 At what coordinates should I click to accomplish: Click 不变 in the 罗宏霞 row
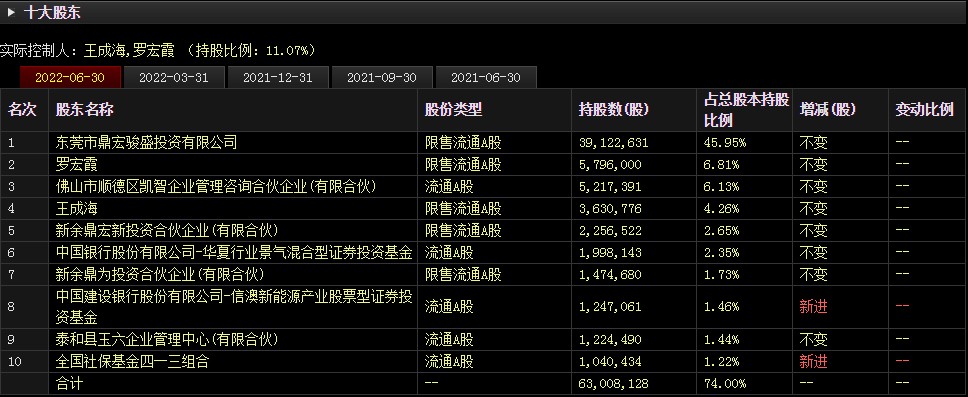click(x=813, y=165)
